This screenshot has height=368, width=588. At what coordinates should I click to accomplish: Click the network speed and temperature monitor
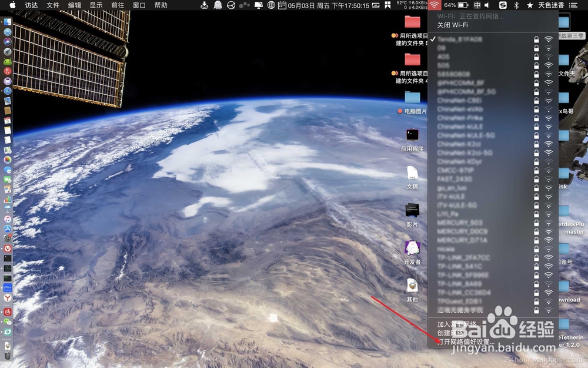click(412, 5)
